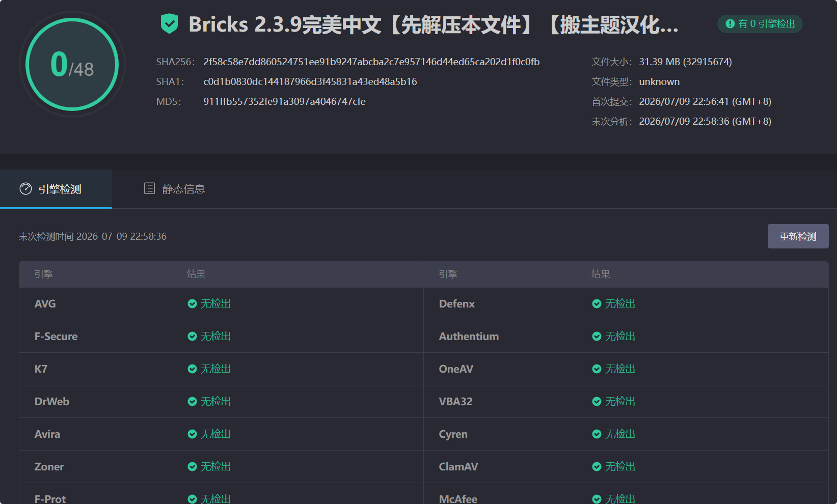Click the DrWeb engine name
Image resolution: width=837 pixels, height=504 pixels.
(51, 402)
